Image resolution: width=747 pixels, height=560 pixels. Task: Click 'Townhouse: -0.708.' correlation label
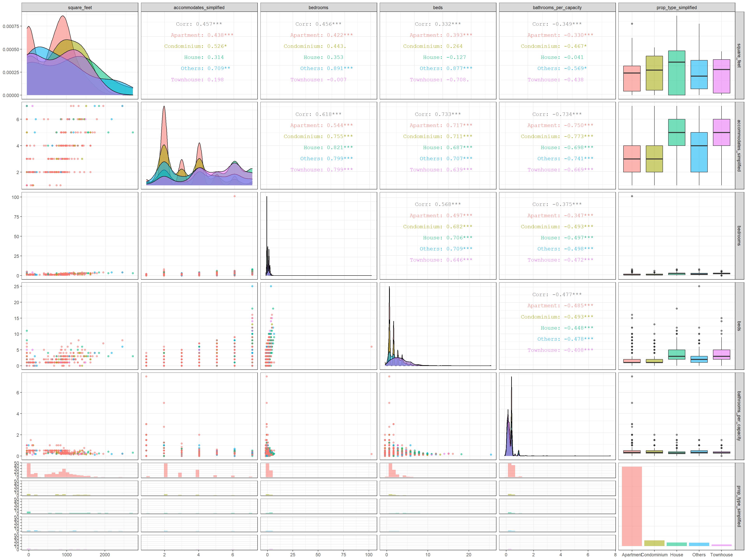(439, 80)
